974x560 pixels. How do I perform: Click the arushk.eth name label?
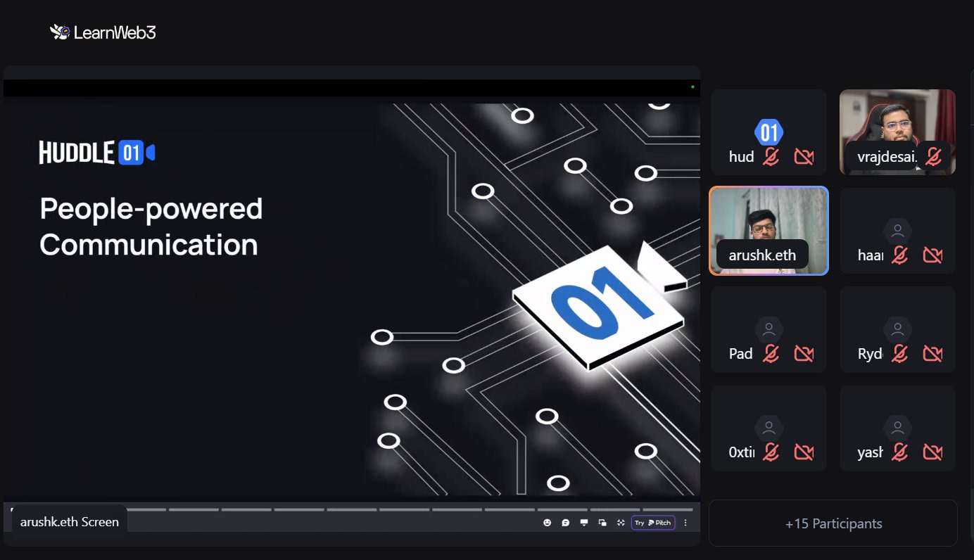[762, 255]
